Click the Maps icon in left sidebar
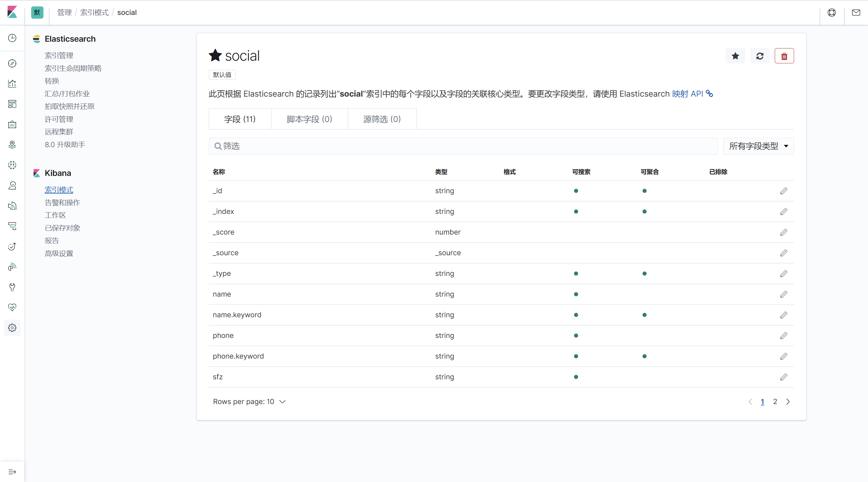 (12, 145)
